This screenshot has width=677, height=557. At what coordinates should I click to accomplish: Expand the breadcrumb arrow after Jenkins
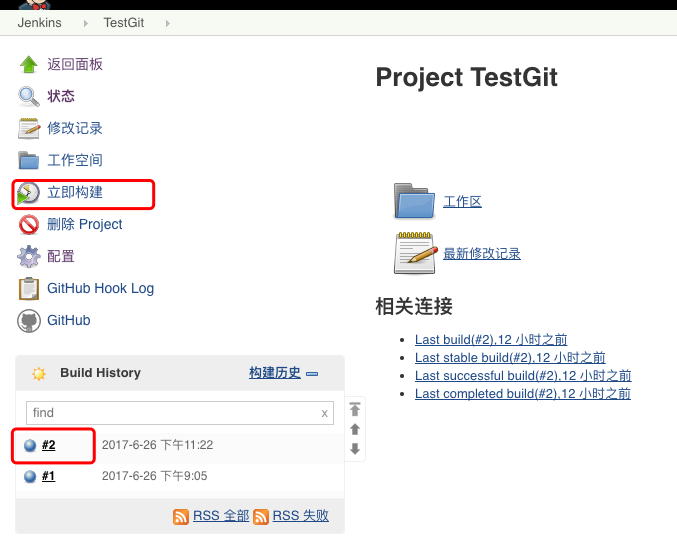click(85, 23)
